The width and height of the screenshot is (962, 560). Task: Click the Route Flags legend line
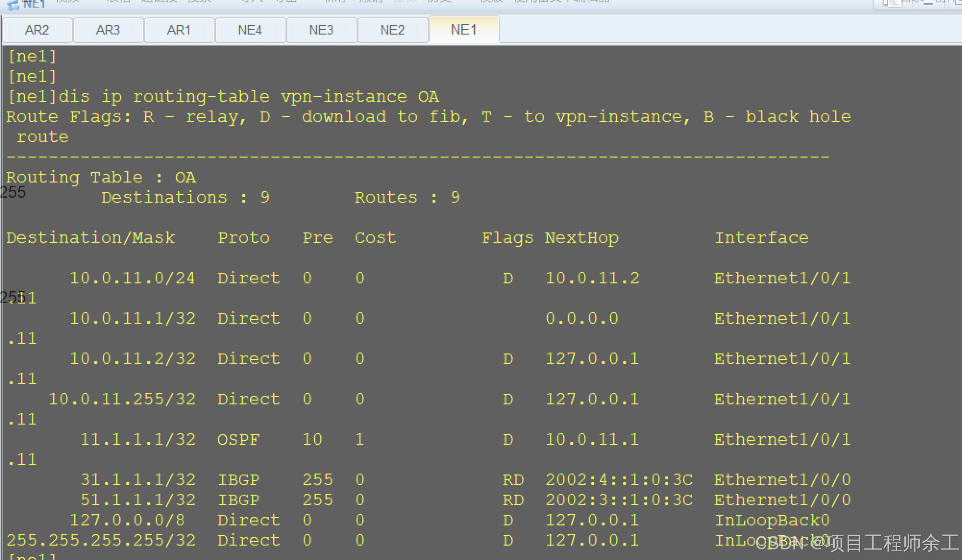pyautogui.click(x=428, y=117)
